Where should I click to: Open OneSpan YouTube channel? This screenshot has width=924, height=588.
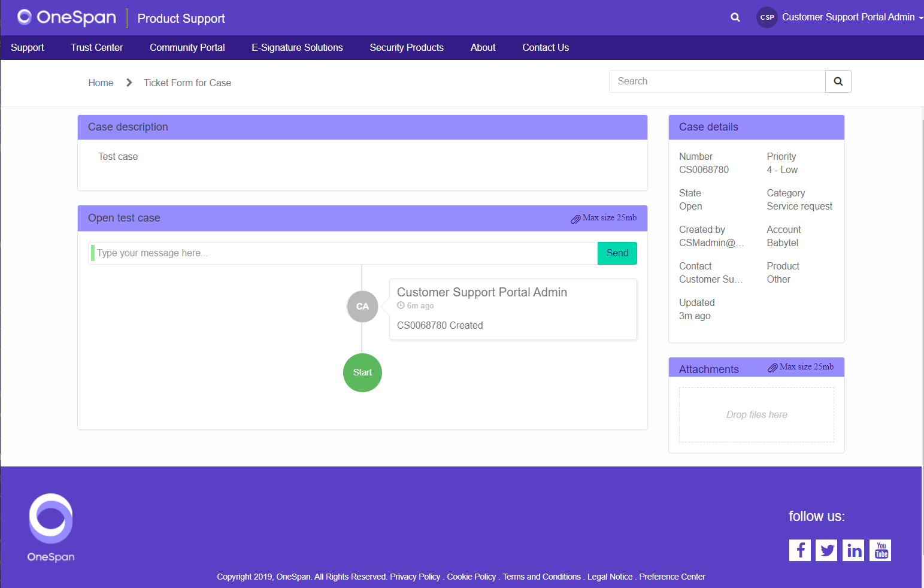point(880,550)
